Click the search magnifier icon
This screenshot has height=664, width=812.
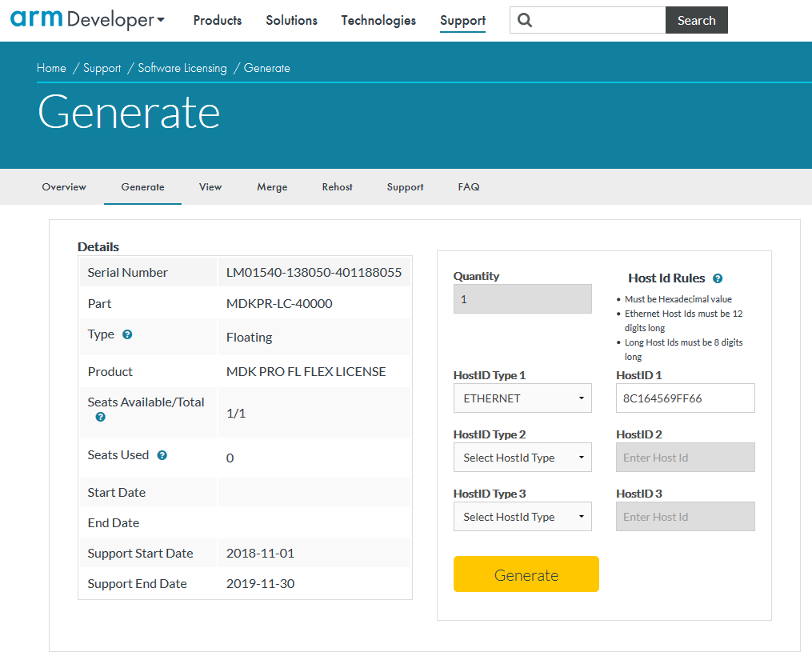tap(525, 20)
